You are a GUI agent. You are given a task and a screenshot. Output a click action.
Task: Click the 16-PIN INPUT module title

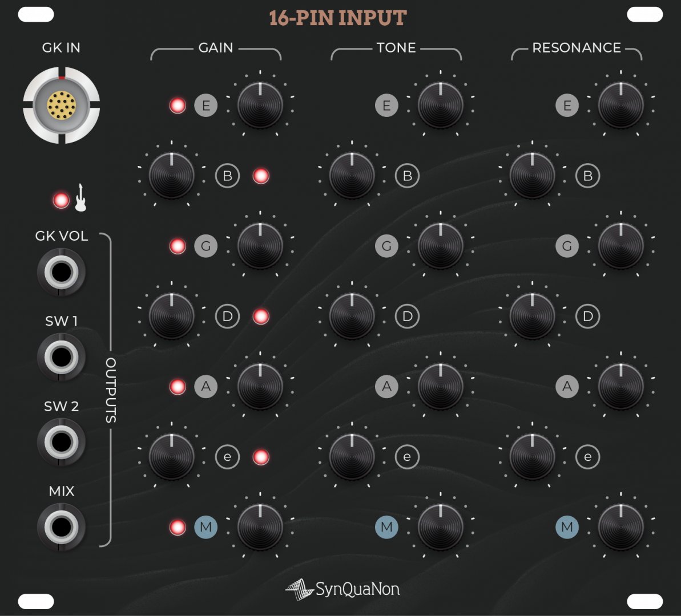(338, 18)
